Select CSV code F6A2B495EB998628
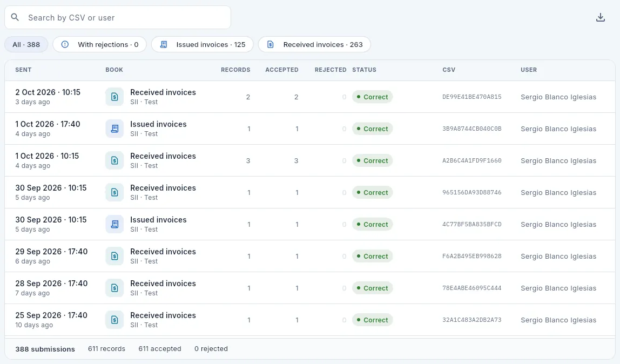 (471, 256)
